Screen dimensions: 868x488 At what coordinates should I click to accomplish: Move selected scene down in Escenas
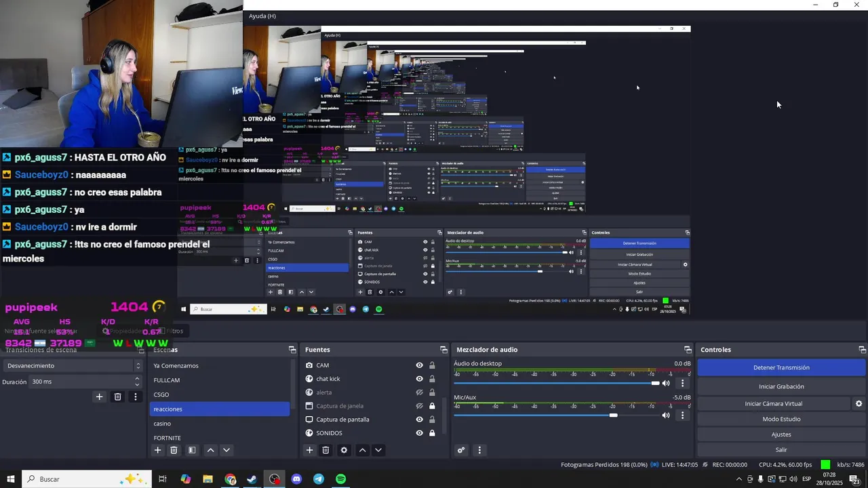pos(226,450)
